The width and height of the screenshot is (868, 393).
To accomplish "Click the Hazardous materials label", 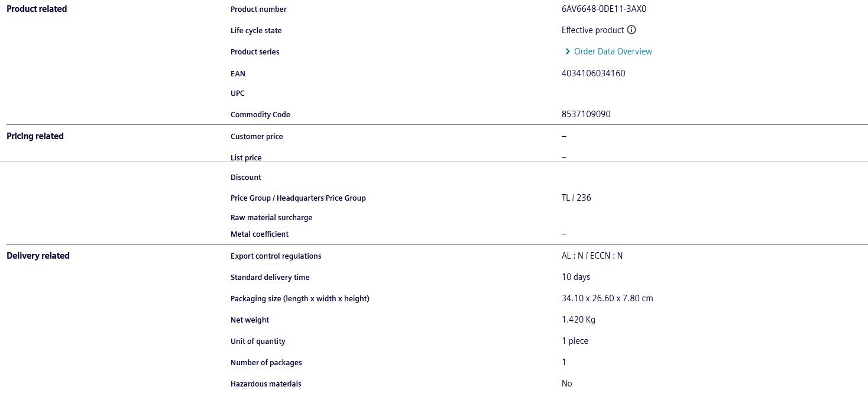I will point(265,384).
